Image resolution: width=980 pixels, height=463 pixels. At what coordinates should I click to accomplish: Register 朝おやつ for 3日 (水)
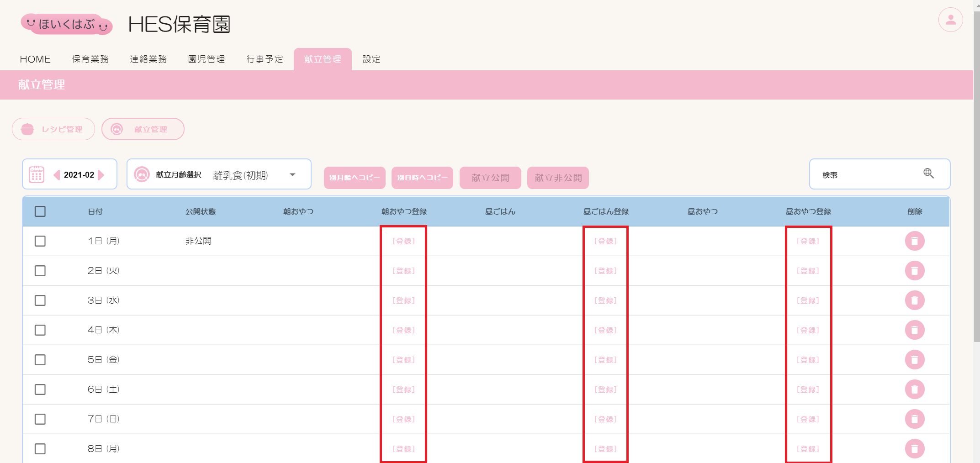coord(403,300)
